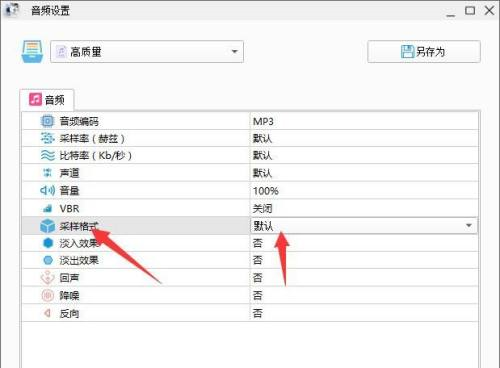
Task: Click the audio encoding chip icon
Action: pyautogui.click(x=47, y=121)
